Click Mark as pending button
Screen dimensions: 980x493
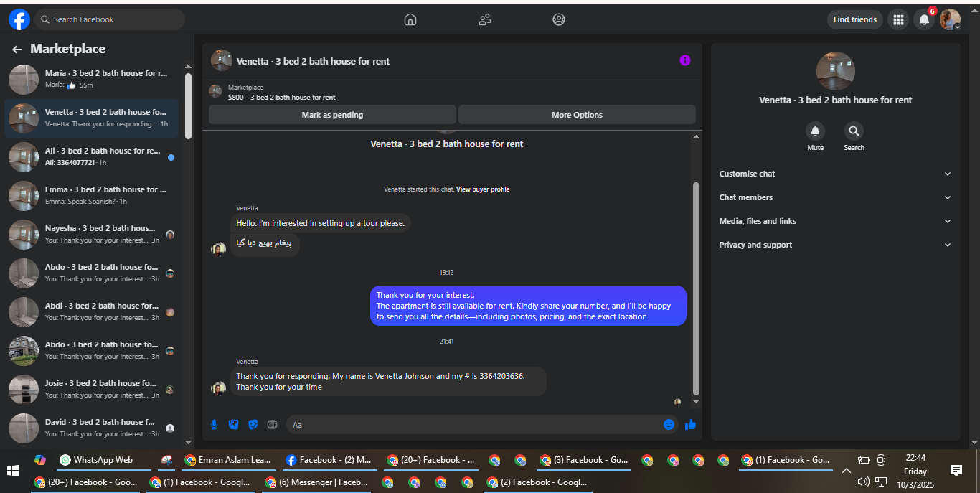pyautogui.click(x=332, y=115)
